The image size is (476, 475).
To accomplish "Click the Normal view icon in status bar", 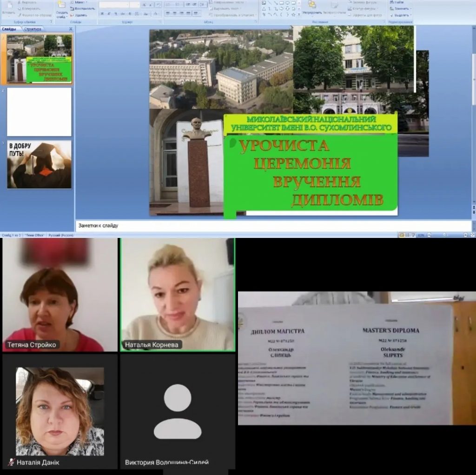I will tap(401, 235).
